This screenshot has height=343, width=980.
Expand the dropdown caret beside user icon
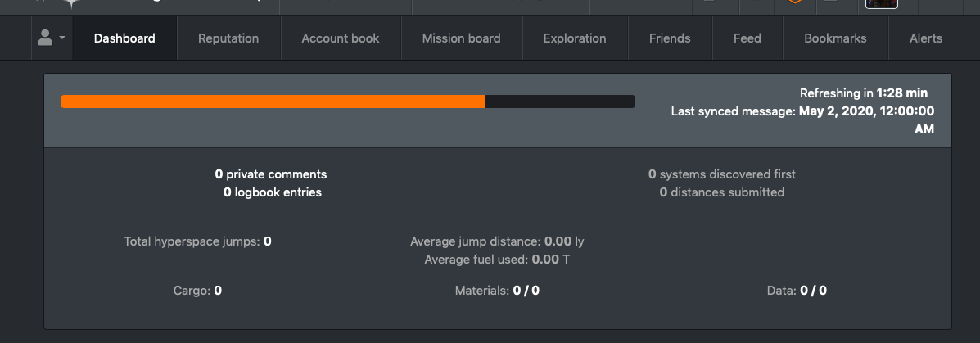coord(62,38)
